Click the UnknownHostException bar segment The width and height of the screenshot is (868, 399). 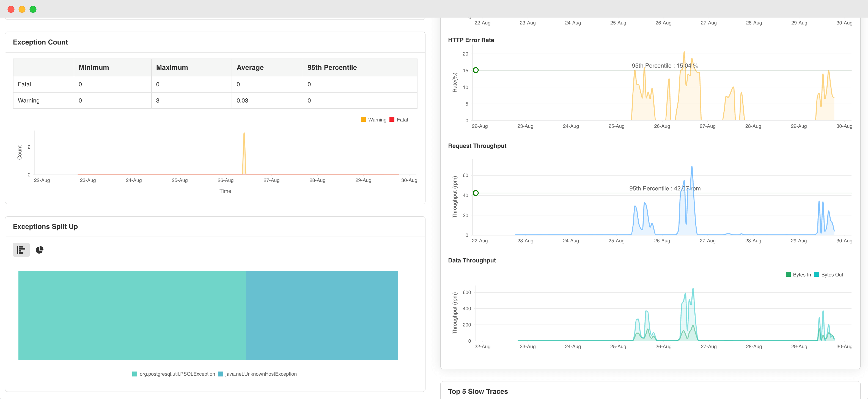click(322, 315)
